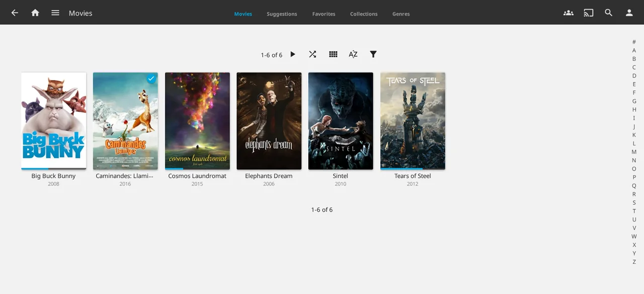
Task: Play all movies
Action: pos(293,54)
